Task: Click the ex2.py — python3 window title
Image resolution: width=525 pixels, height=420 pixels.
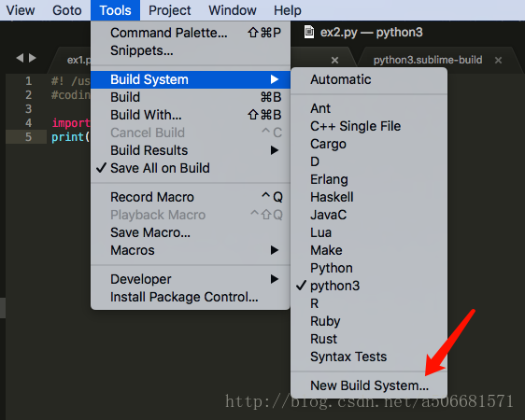Action: [x=371, y=33]
